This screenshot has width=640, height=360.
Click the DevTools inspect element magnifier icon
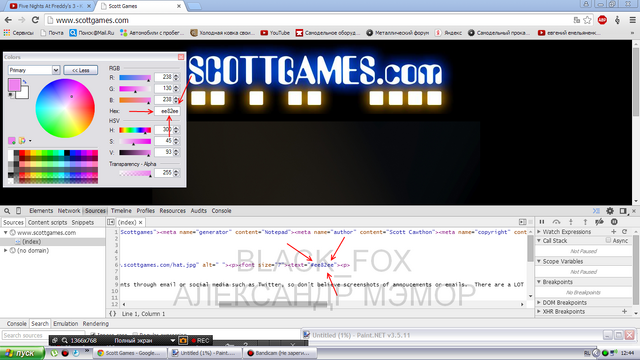(x=7, y=211)
